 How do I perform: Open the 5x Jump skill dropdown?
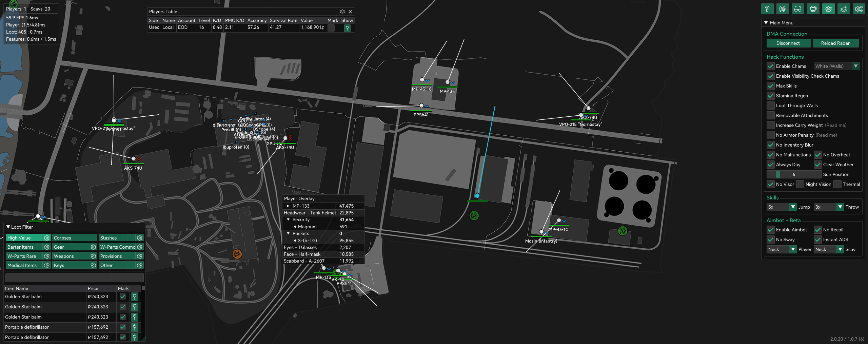[782, 207]
